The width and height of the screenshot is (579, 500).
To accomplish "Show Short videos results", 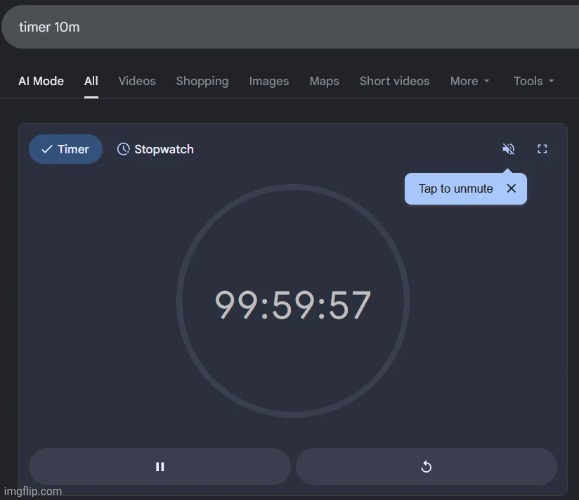I will 394,81.
